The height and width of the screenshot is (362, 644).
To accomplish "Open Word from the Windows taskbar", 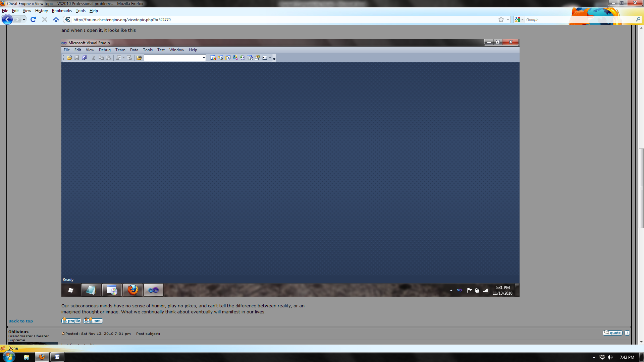I will pyautogui.click(x=57, y=357).
